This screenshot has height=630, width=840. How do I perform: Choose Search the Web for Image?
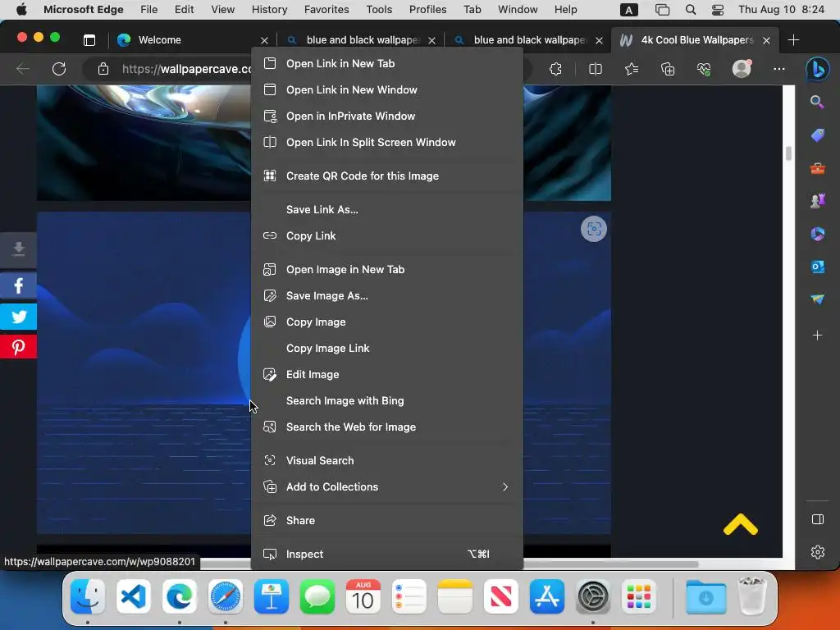pyautogui.click(x=387, y=427)
